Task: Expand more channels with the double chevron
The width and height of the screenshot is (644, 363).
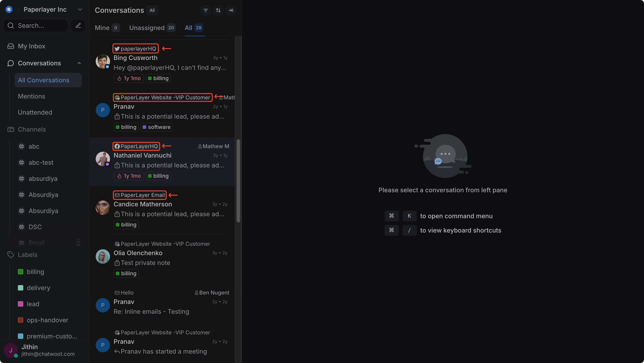Action: click(x=78, y=242)
